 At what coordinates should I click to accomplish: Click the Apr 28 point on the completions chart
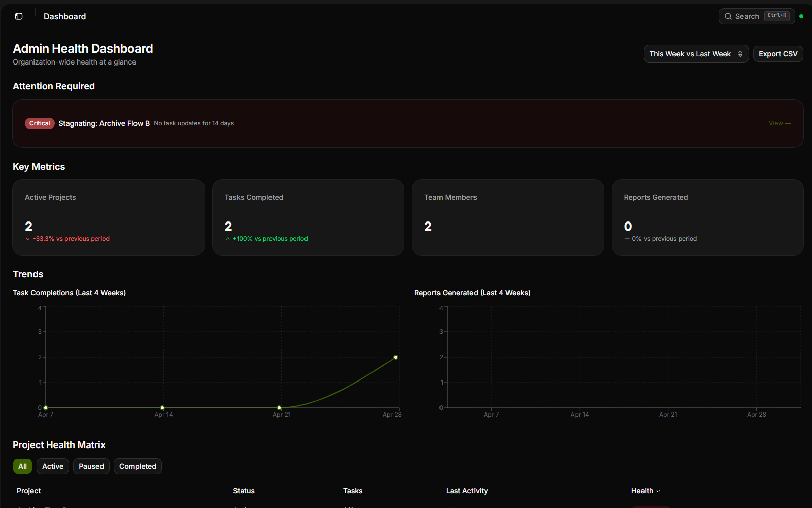click(396, 357)
